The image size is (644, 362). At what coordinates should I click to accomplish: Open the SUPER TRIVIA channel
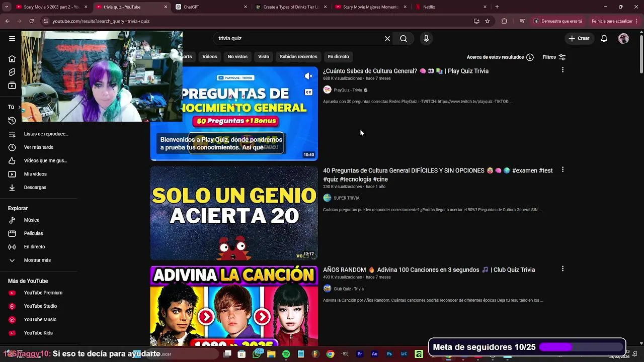click(346, 198)
